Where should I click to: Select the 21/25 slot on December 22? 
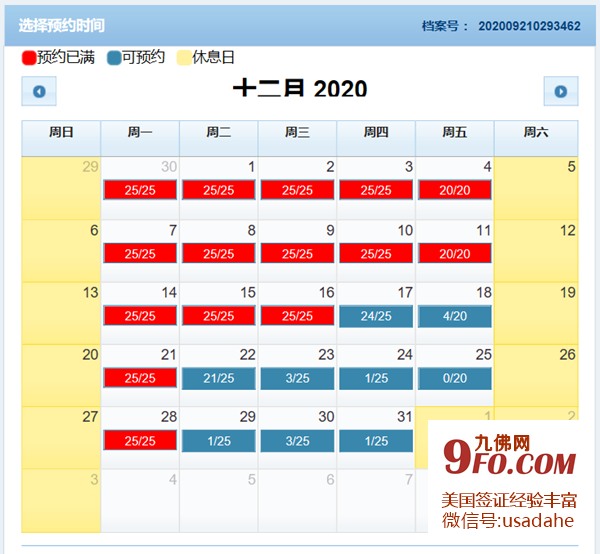219,378
